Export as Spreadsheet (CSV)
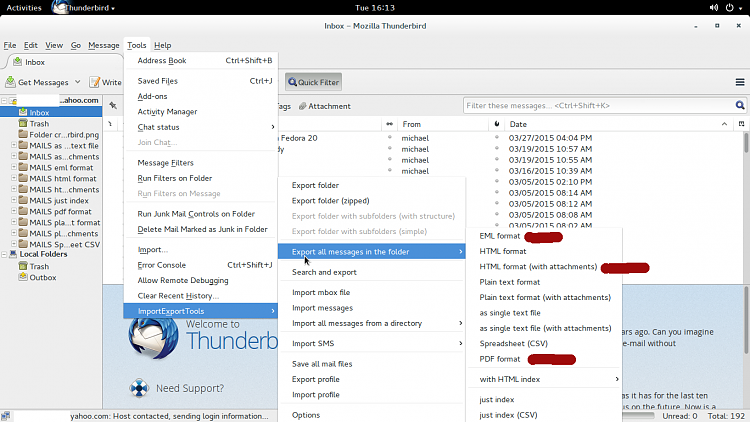 (544, 344)
